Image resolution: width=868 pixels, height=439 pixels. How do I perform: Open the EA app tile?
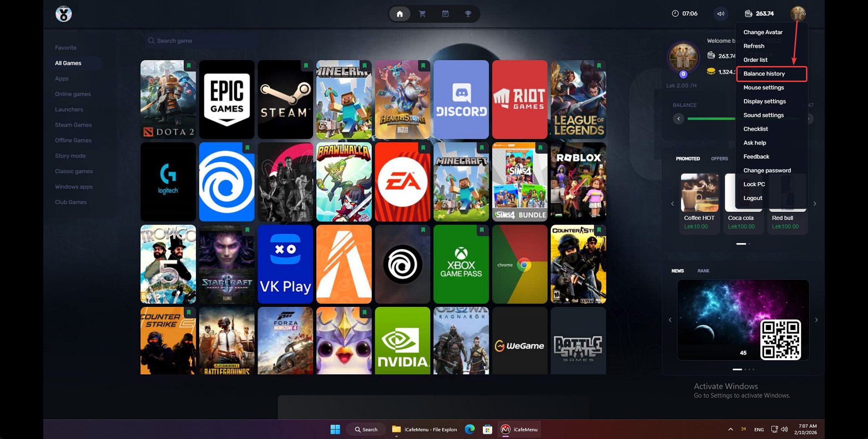click(x=403, y=182)
